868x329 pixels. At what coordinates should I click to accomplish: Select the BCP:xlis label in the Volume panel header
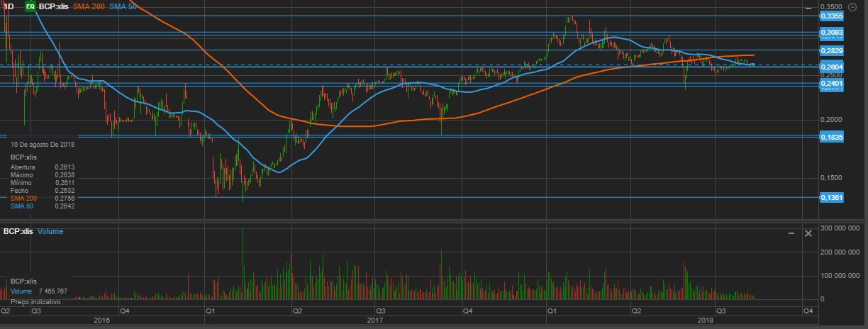[18, 232]
